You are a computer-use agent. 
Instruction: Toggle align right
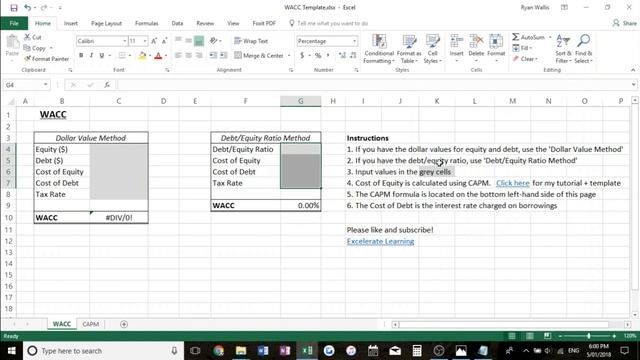pyautogui.click(x=199, y=56)
